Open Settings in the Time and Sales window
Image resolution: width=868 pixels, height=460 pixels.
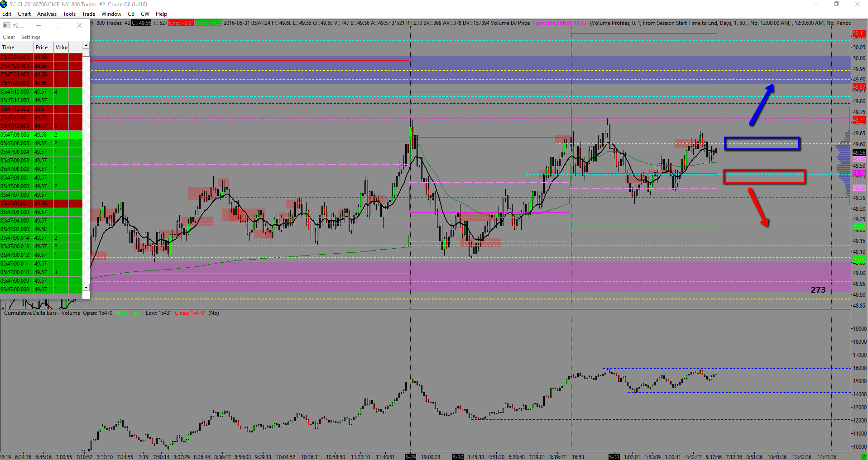point(31,37)
